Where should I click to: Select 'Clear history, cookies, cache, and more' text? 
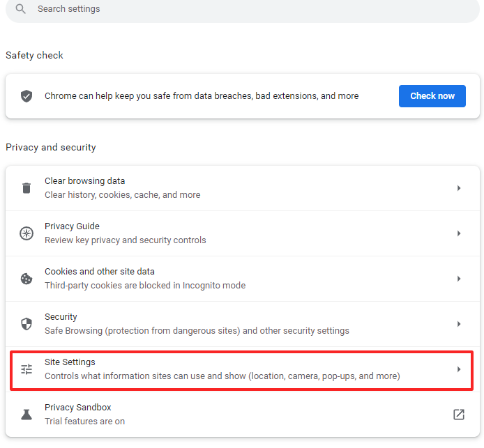coord(122,195)
